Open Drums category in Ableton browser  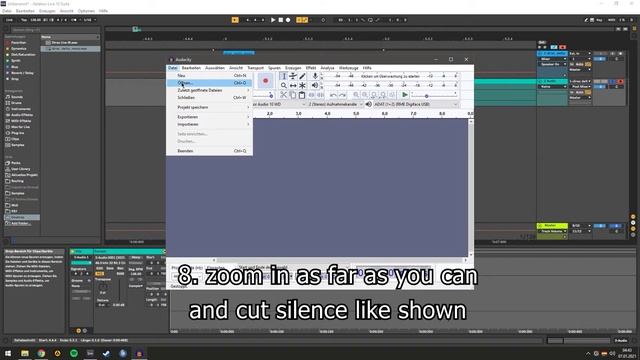(x=16, y=103)
